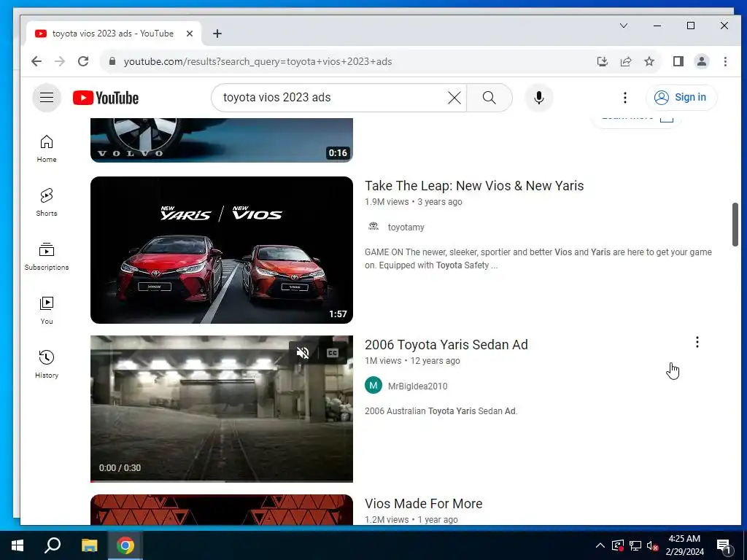Unmute the inline preview video
The width and height of the screenshot is (747, 560).
pyautogui.click(x=303, y=353)
